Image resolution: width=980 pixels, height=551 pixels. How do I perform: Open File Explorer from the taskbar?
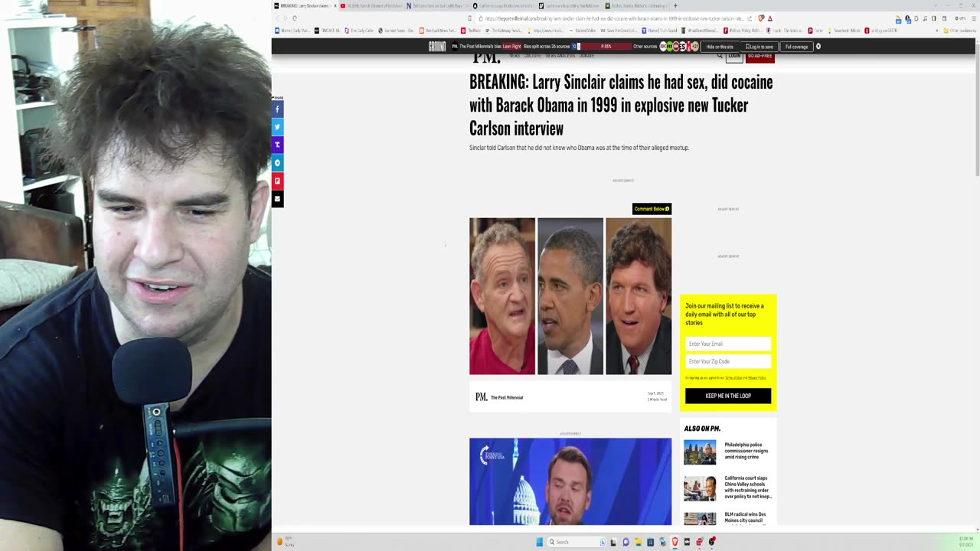[638, 542]
